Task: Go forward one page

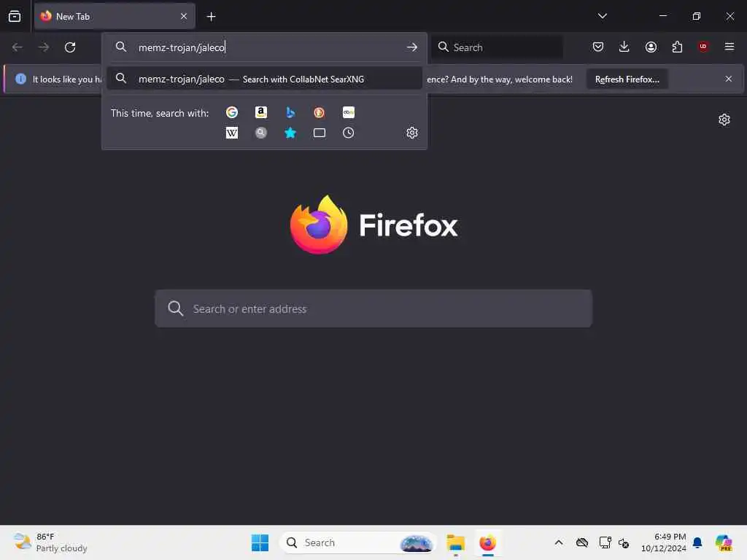Action: (43, 47)
